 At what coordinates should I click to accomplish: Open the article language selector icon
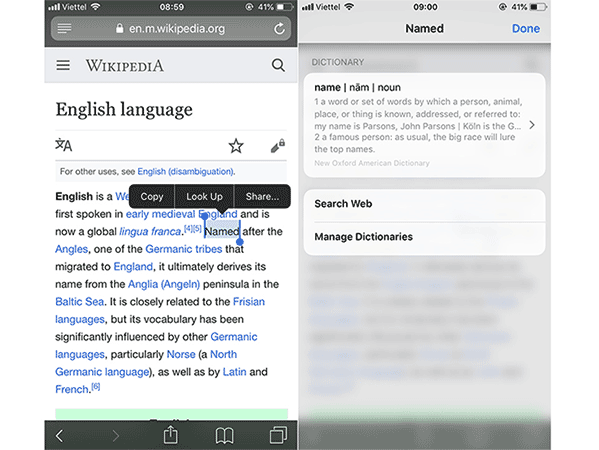coord(63,145)
